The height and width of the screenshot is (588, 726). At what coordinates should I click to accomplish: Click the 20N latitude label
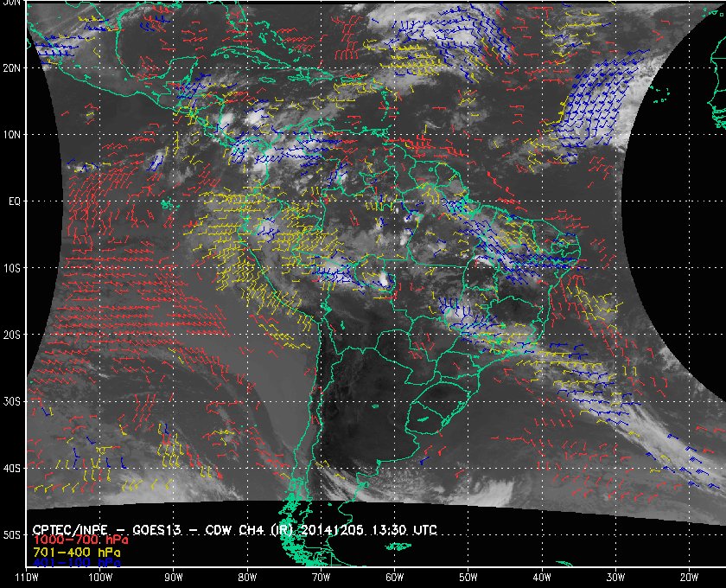coord(11,68)
